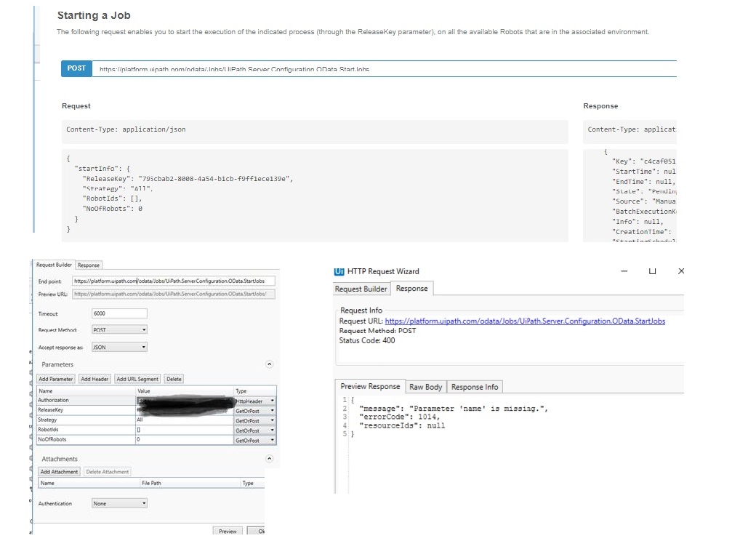
Task: Click the File Path column header in Attachments
Action: click(151, 483)
